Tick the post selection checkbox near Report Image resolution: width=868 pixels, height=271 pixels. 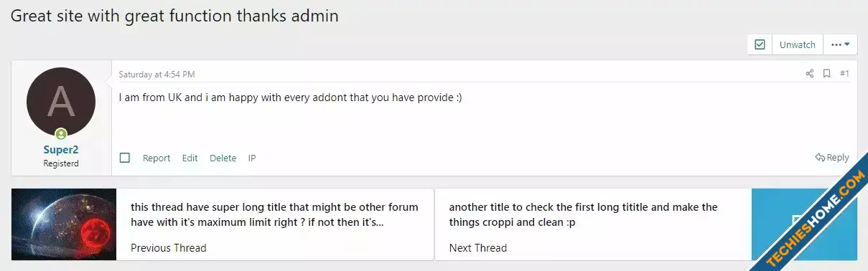[x=125, y=158]
